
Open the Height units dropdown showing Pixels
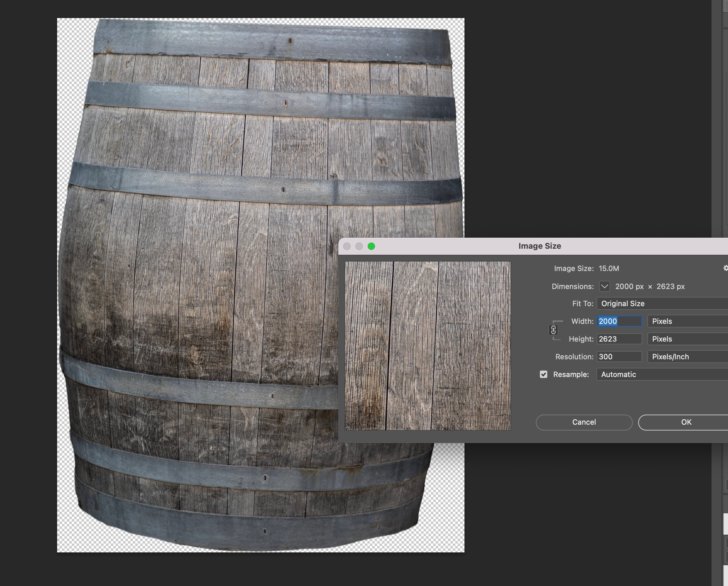coord(686,339)
